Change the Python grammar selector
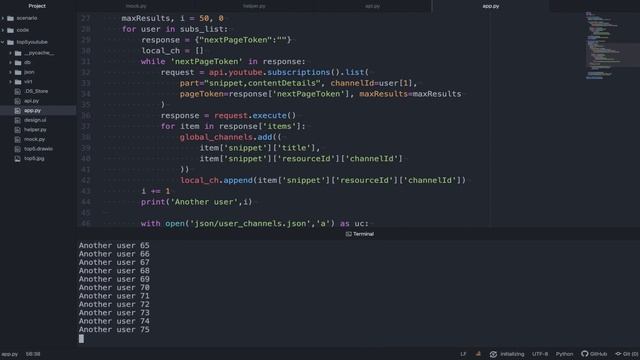Viewport: 640px width, 360px height. pos(564,354)
